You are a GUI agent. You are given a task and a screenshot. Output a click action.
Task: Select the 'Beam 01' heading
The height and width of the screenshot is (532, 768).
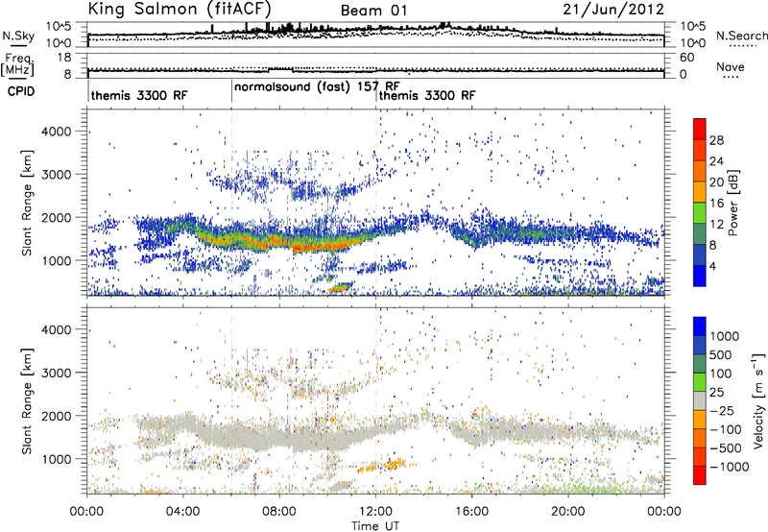click(373, 11)
